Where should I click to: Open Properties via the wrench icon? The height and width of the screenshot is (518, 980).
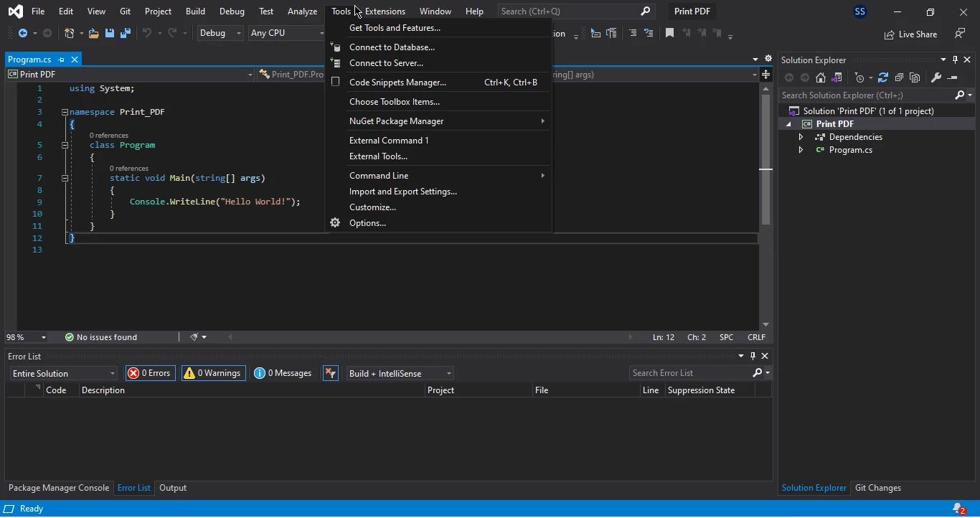[936, 77]
